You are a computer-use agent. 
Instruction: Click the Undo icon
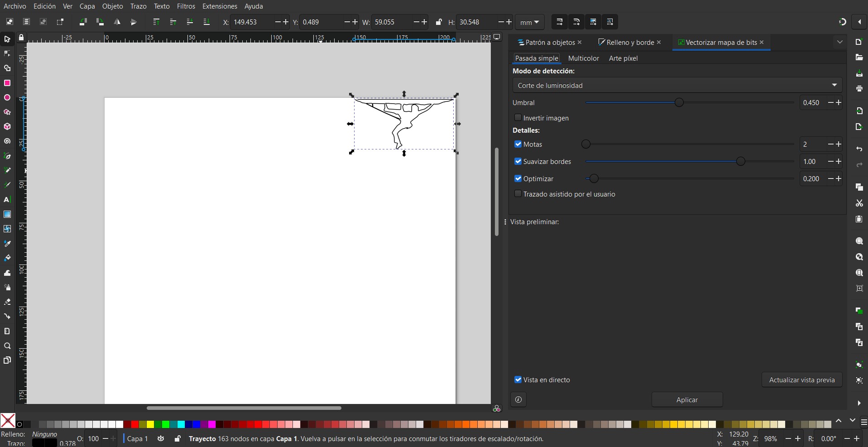(x=859, y=149)
